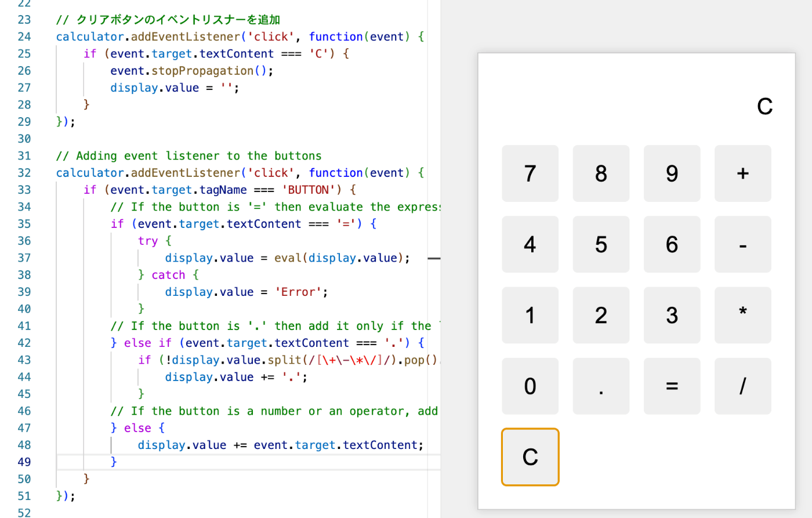Click the 8 calculator button
Screen dimensions: 812x518
click(x=601, y=173)
